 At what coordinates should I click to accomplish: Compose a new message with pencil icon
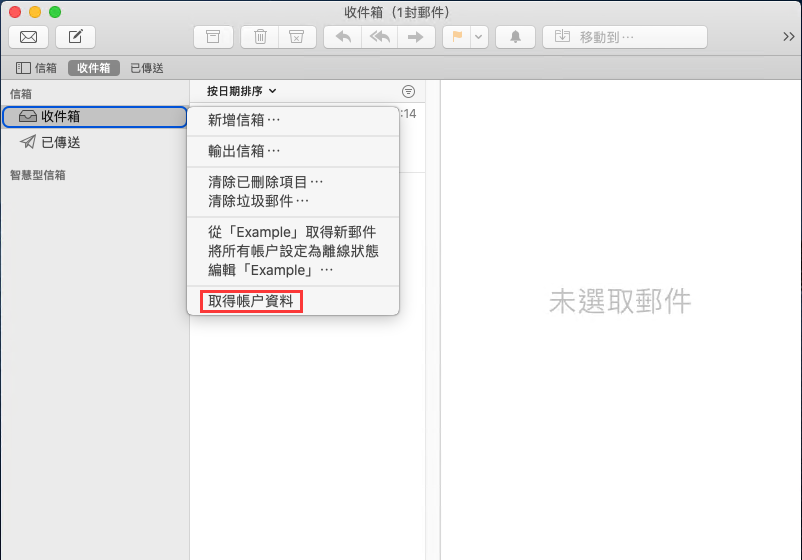[x=75, y=37]
